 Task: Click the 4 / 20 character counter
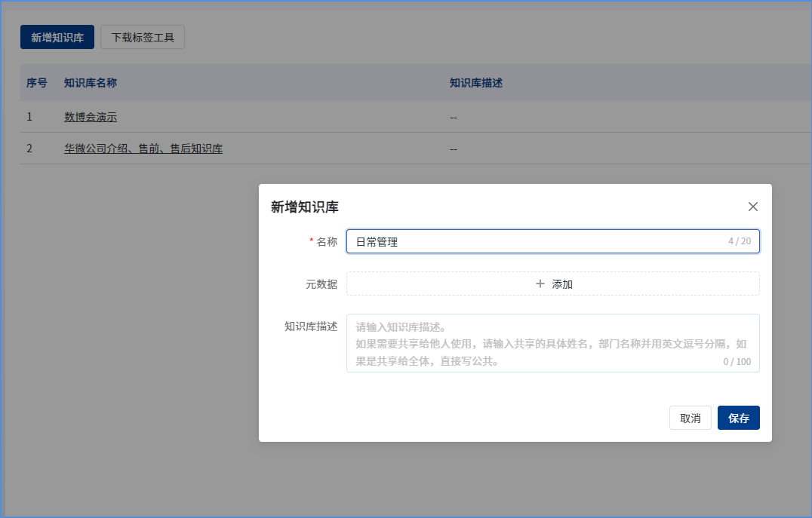(x=739, y=241)
